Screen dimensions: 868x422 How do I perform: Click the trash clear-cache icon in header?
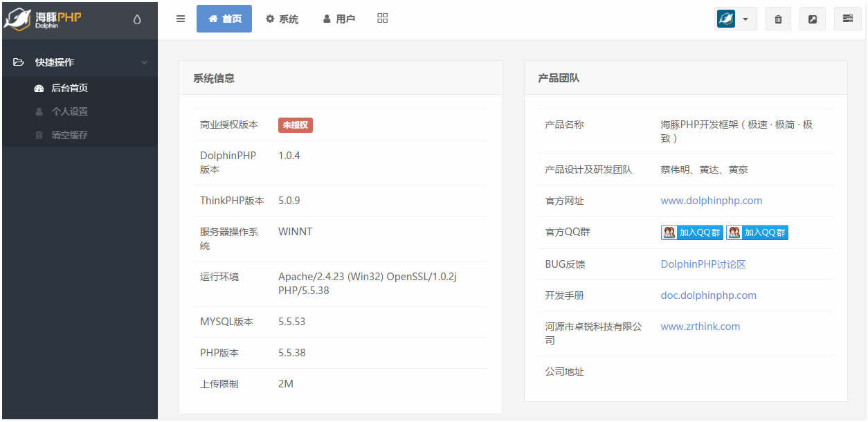[778, 19]
